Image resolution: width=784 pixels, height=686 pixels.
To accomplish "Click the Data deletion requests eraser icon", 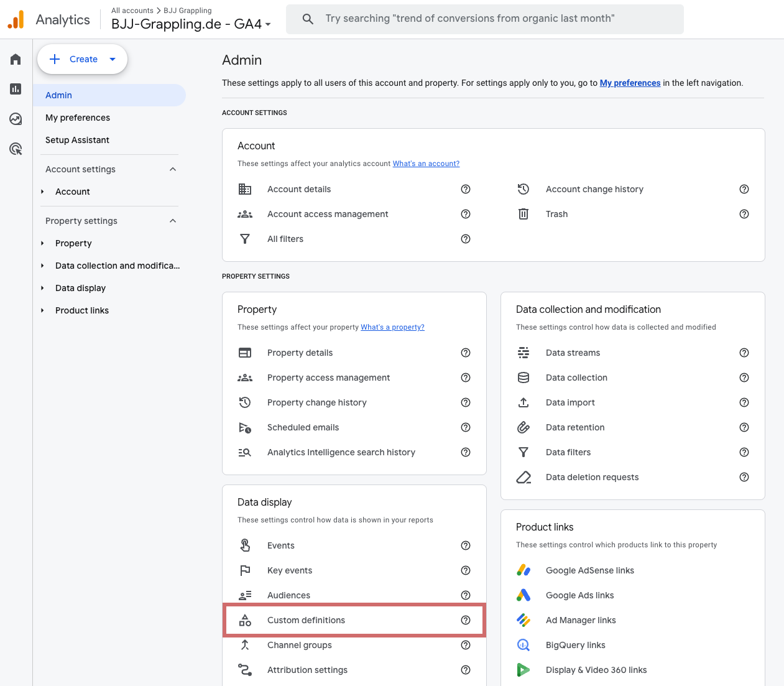I will [523, 477].
